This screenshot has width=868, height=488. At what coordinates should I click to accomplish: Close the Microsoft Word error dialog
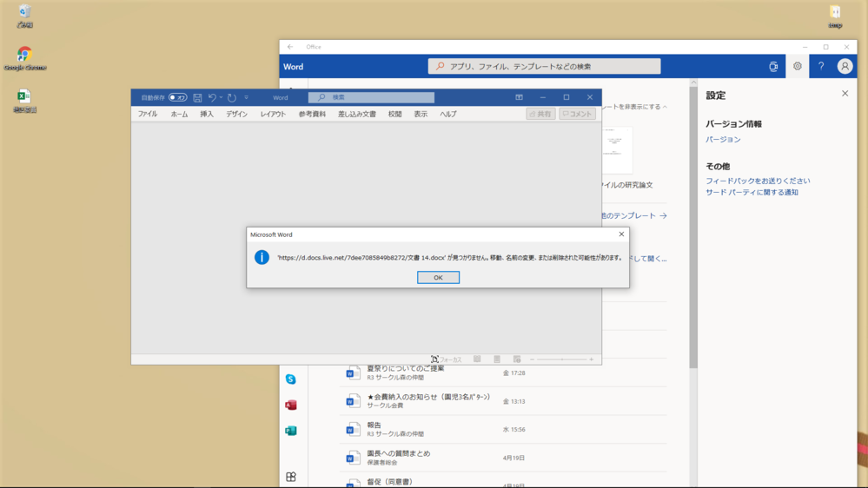click(x=621, y=234)
